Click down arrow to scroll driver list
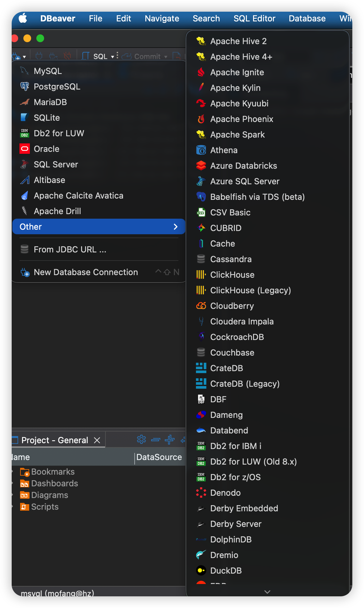364x608 pixels. pyautogui.click(x=267, y=592)
